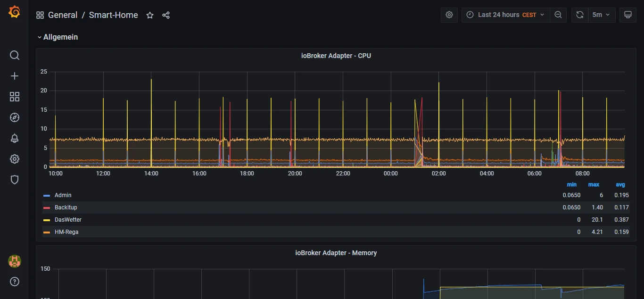
Task: Open the search dashboards magnifier icon
Action: coord(15,55)
